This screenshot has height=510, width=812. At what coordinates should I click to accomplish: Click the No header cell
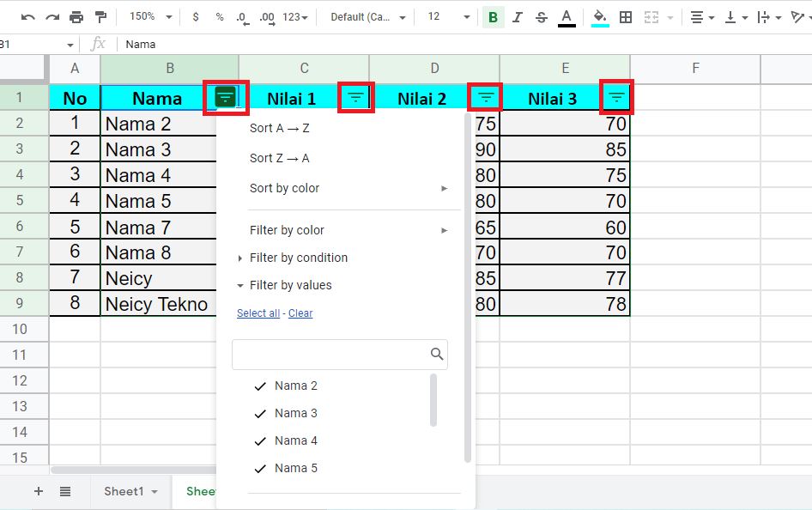75,99
